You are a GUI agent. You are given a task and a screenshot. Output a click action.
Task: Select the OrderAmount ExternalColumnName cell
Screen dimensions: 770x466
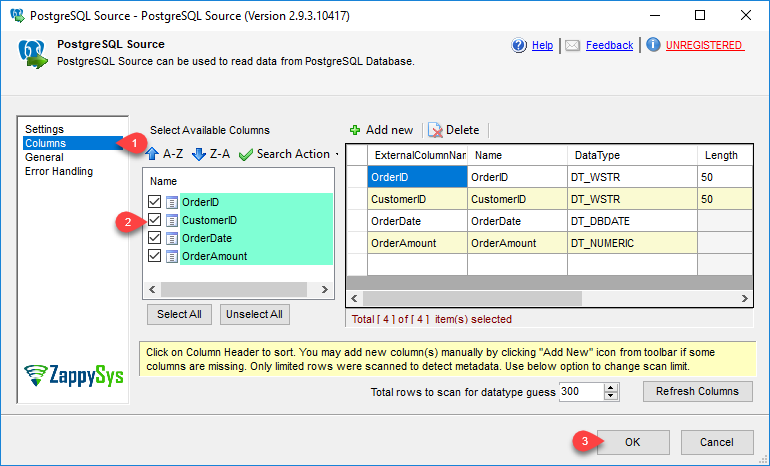pos(417,243)
